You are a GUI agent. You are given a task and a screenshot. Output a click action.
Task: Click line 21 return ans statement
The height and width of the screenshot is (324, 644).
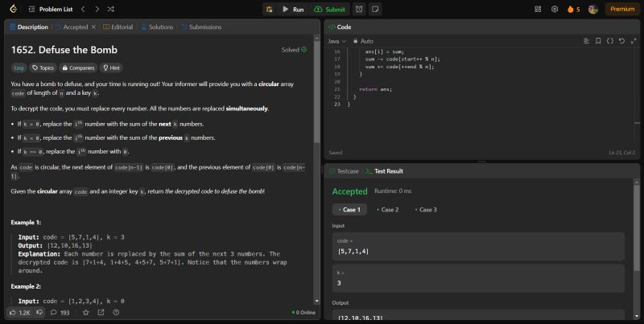(375, 89)
